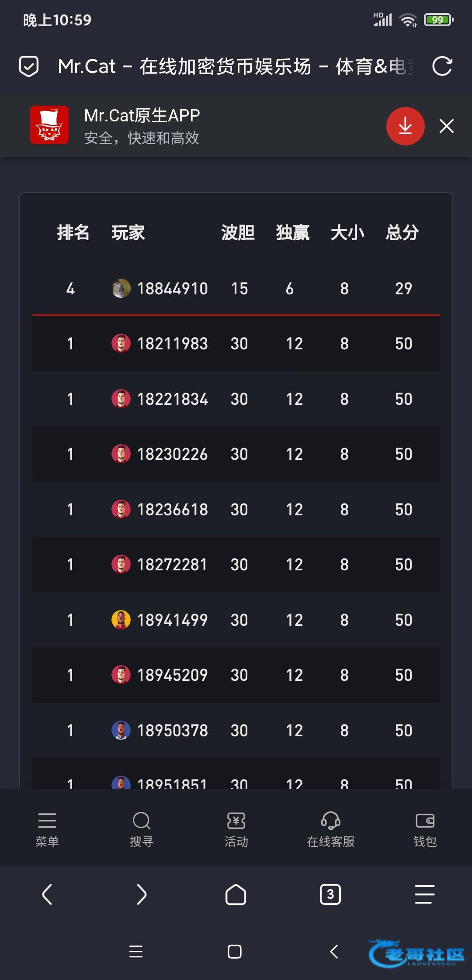Show the 3 open browser tabs
The image size is (472, 980).
(330, 894)
